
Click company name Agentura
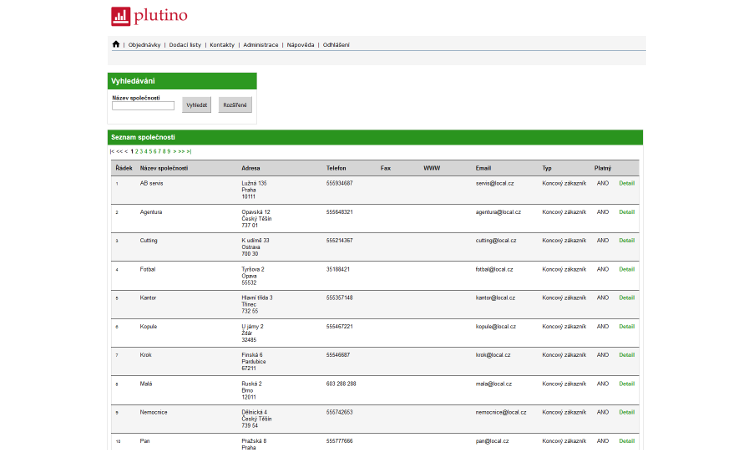pyautogui.click(x=151, y=212)
